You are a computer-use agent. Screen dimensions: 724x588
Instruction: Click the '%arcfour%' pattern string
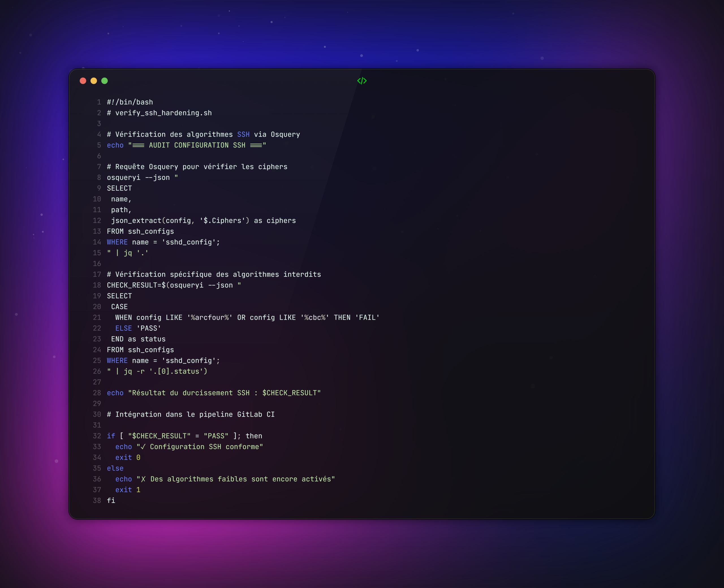(x=210, y=317)
